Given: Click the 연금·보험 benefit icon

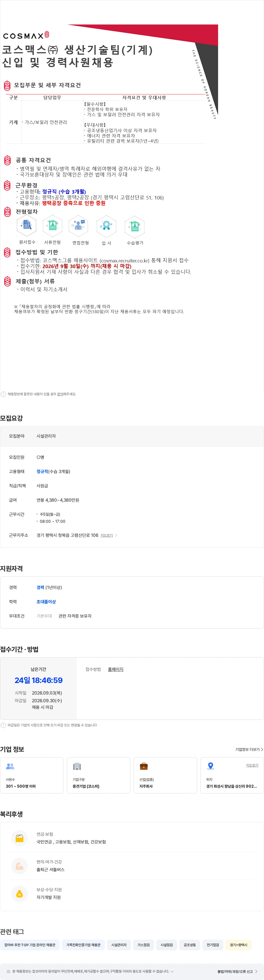Looking at the screenshot, I should tap(20, 838).
